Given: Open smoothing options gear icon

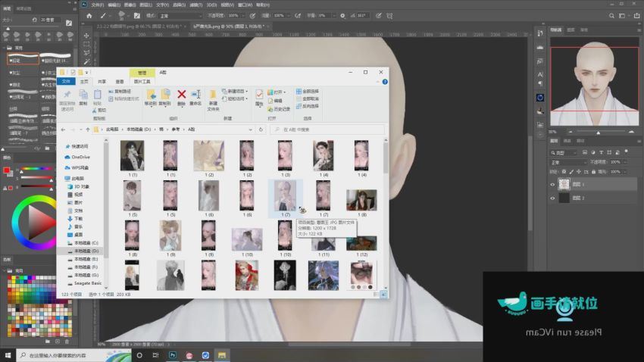Looking at the screenshot, I should [342, 16].
